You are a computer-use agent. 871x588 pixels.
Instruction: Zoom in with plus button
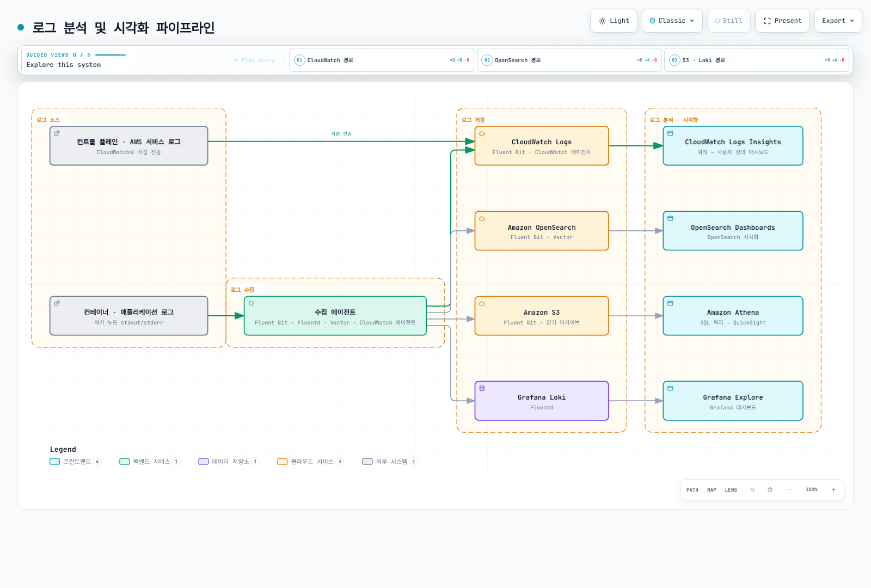coord(833,490)
